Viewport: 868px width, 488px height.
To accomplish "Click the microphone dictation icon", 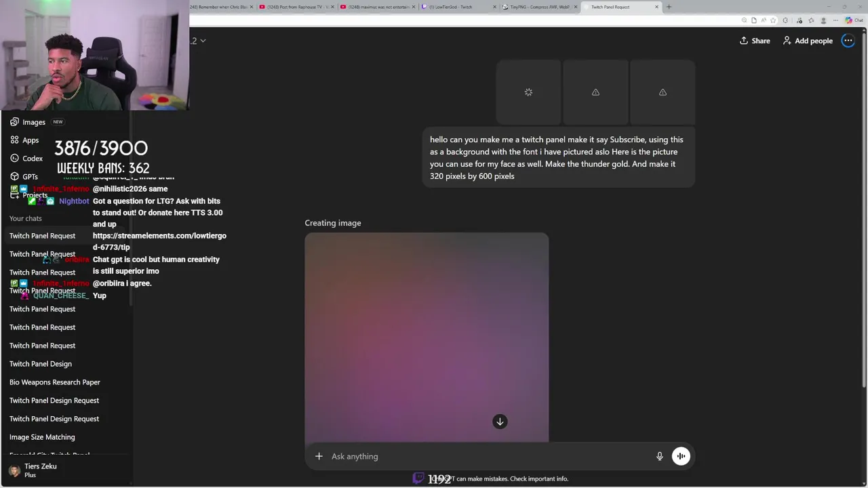I will coord(659,456).
